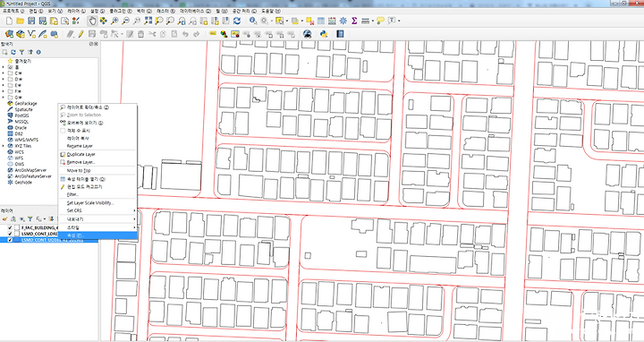The image size is (644, 342).
Task: Open the Select Features dropdown arrow
Action: coord(287,21)
